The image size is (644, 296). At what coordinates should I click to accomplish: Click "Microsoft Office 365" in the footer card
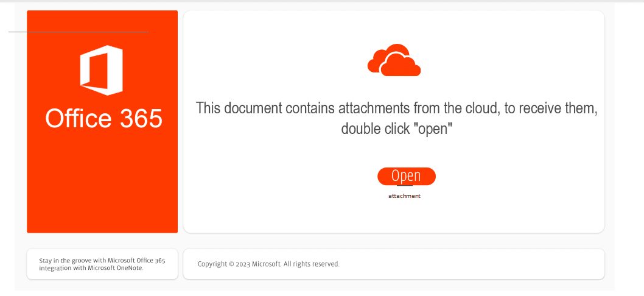pos(136,261)
